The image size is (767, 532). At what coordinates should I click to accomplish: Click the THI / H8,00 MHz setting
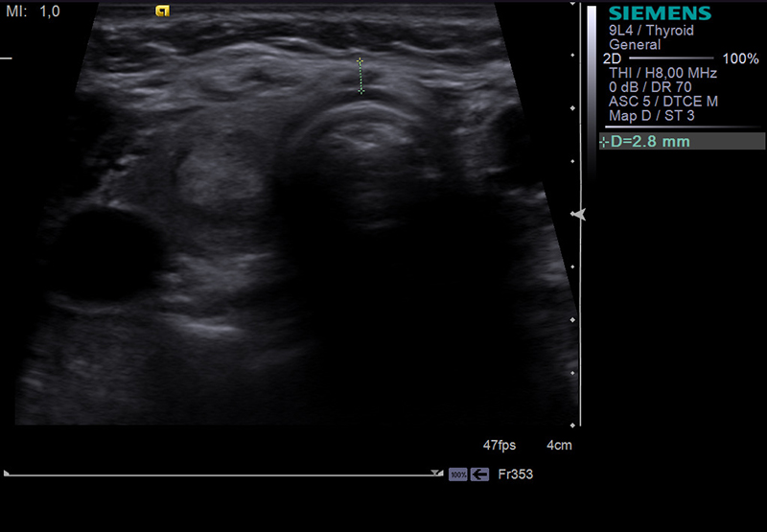pyautogui.click(x=662, y=73)
